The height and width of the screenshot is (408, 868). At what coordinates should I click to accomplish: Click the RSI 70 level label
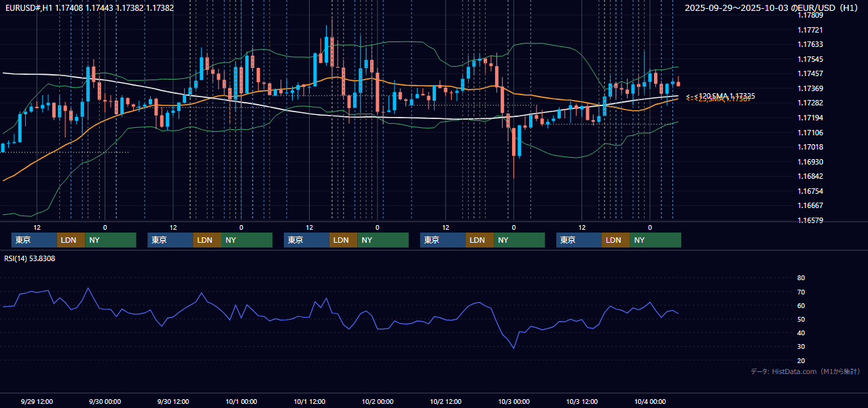pyautogui.click(x=801, y=292)
